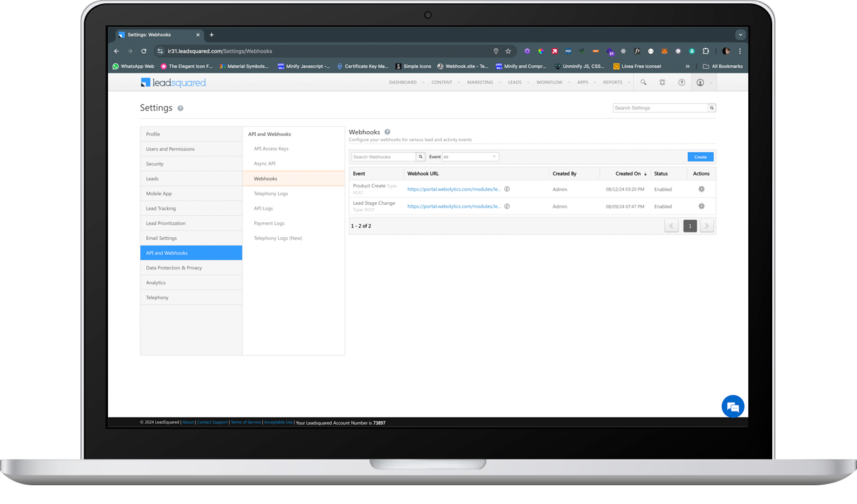Open API Access Keys section
This screenshot has width=857, height=504.
pyautogui.click(x=270, y=149)
